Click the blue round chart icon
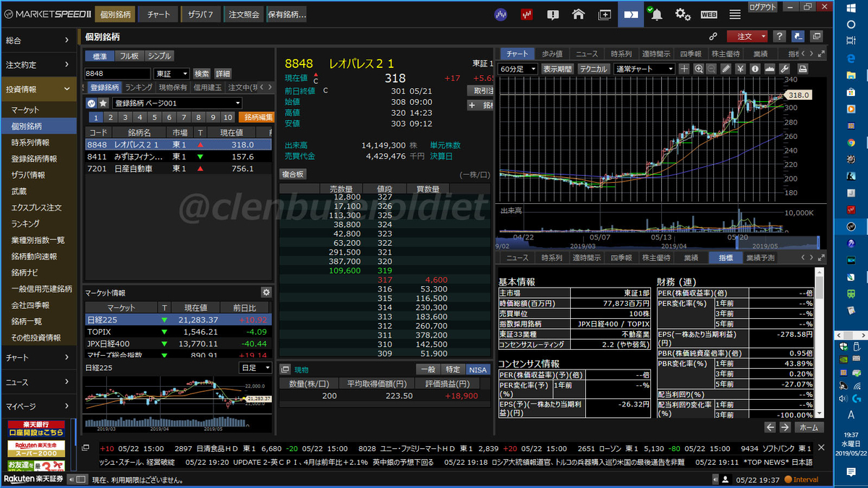This screenshot has height=488, width=868. tap(501, 14)
